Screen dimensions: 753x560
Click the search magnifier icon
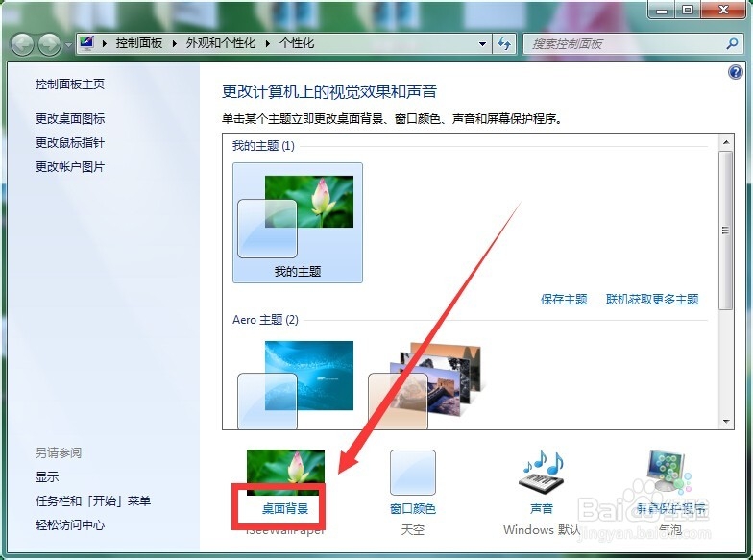pyautogui.click(x=732, y=44)
